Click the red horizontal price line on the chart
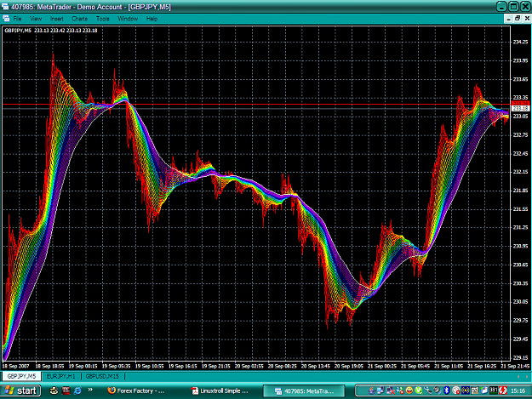The width and height of the screenshot is (532, 399). point(256,105)
